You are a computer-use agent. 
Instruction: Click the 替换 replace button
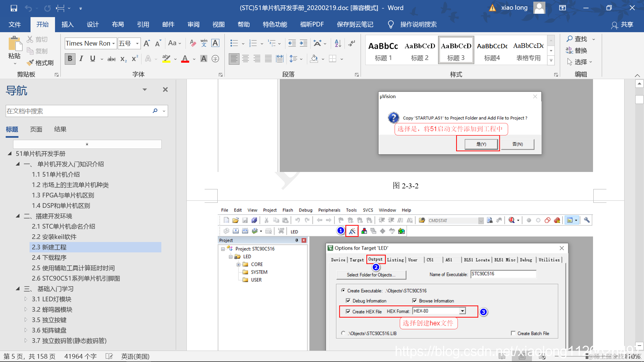point(577,51)
